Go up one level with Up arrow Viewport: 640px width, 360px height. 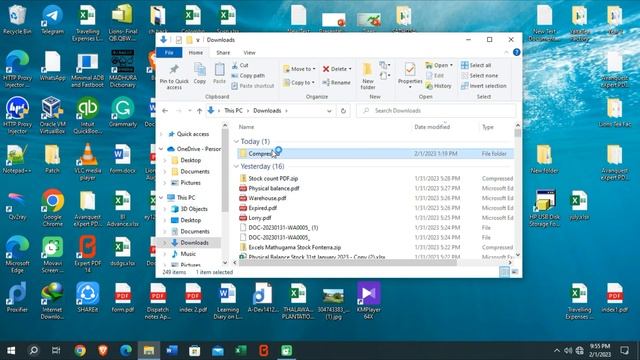(x=199, y=111)
